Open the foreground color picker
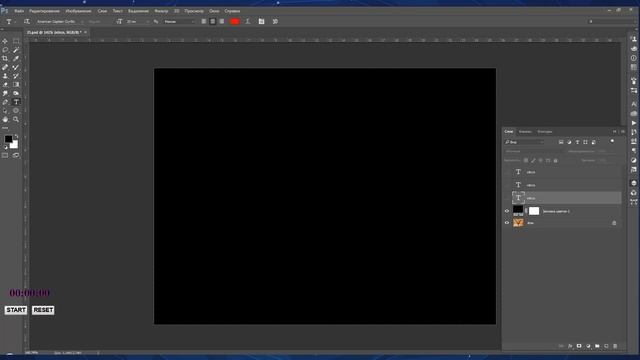640x360 pixels. (x=8, y=139)
